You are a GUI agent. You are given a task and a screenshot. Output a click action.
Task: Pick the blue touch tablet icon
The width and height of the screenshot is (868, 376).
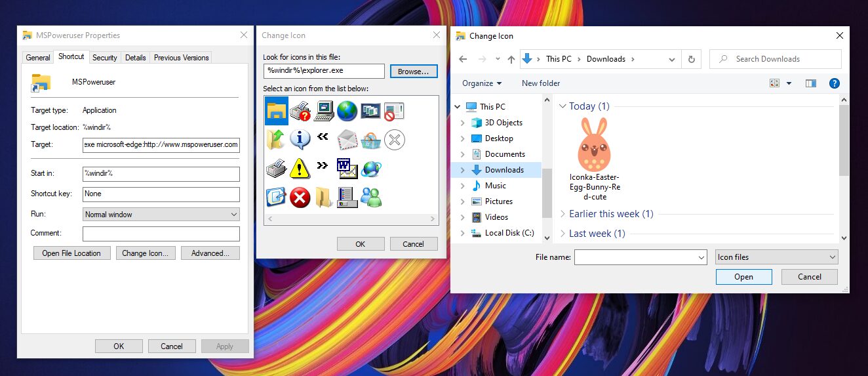277,197
